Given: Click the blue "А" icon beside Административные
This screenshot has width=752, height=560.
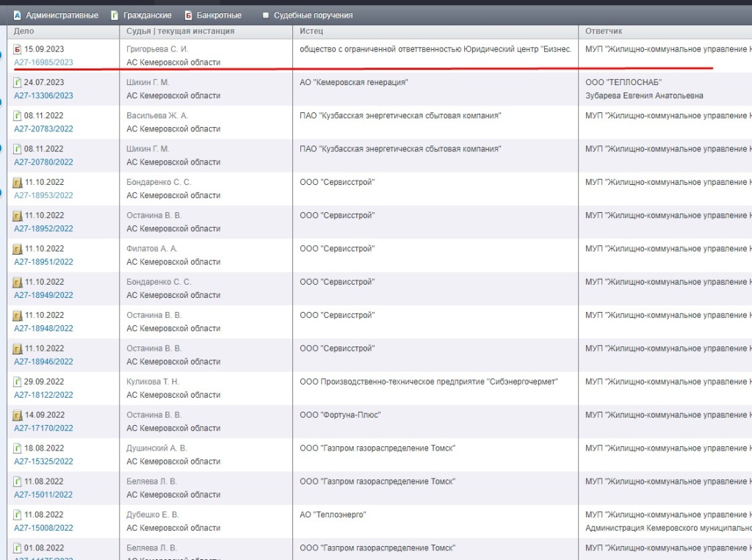Looking at the screenshot, I should pyautogui.click(x=17, y=14).
